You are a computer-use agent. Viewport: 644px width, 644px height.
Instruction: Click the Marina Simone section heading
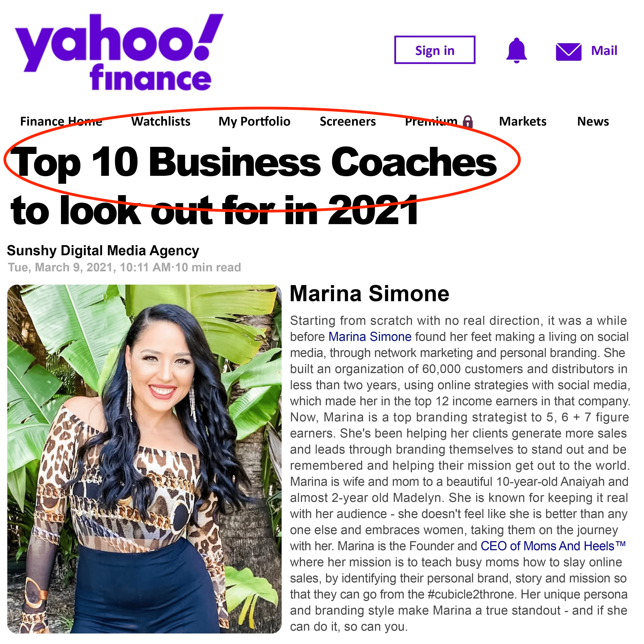point(369,294)
